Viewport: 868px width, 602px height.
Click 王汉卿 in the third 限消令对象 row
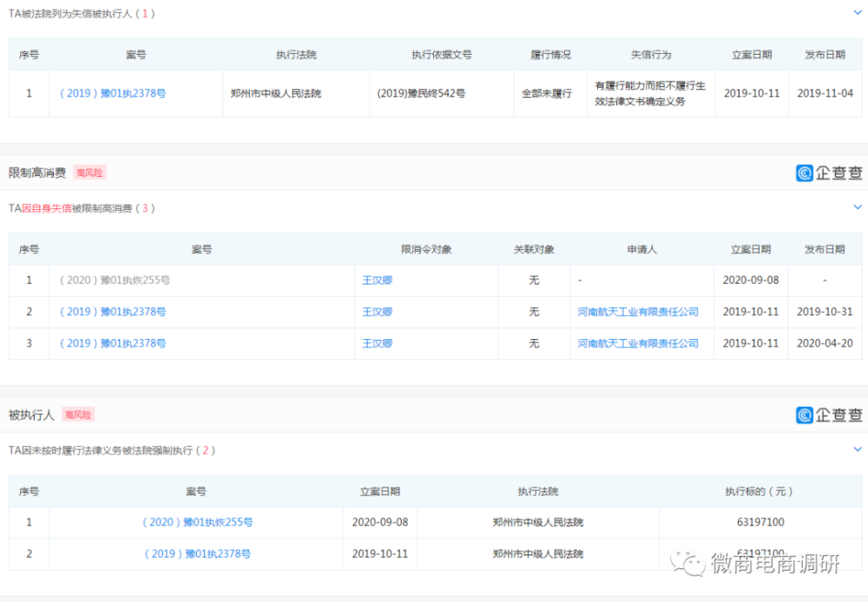click(377, 343)
